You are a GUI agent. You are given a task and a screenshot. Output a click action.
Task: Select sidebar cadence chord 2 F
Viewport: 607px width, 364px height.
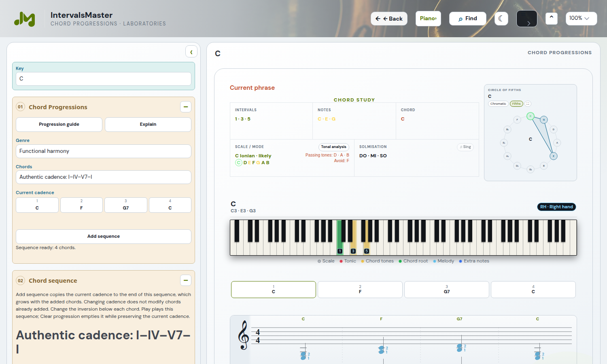point(81,205)
